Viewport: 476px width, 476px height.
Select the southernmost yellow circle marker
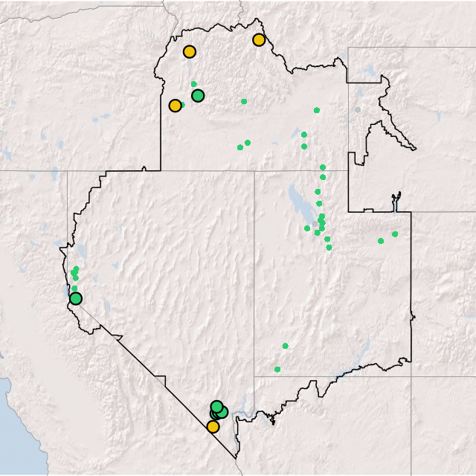coord(213,426)
